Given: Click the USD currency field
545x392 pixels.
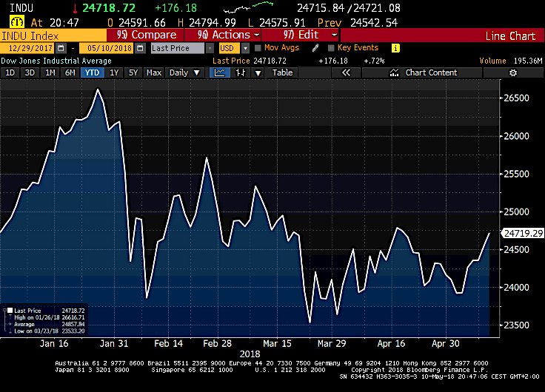Looking at the screenshot, I should pos(229,48).
